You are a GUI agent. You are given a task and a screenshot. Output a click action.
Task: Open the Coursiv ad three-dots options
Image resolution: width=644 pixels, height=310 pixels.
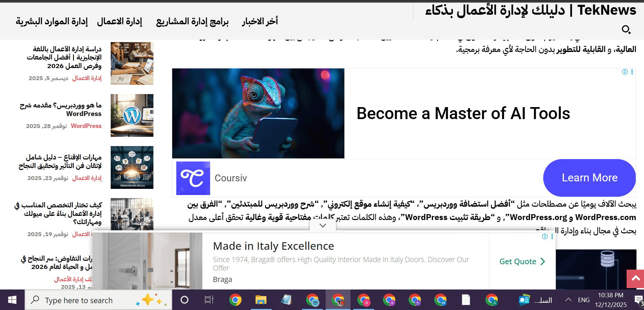point(632,72)
